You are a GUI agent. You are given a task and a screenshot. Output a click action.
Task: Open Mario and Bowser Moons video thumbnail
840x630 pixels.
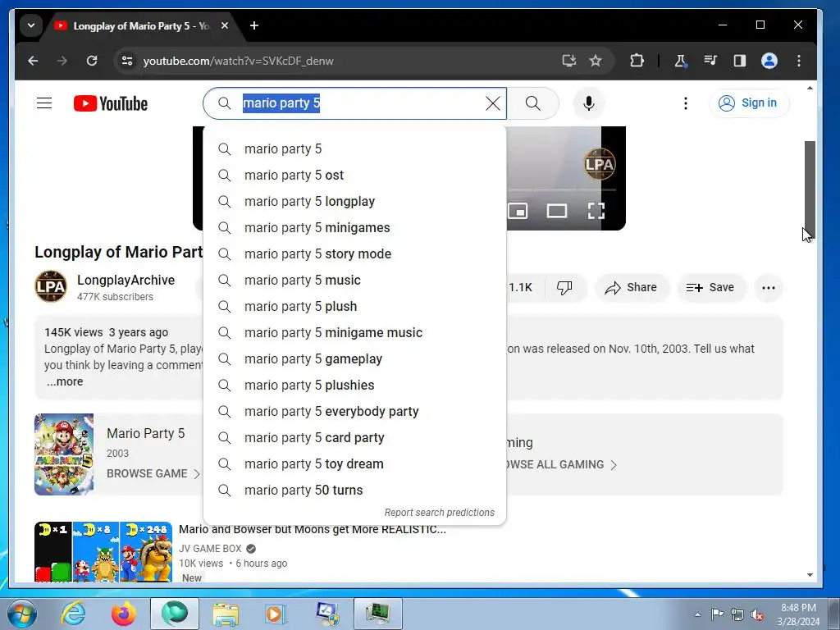tap(103, 552)
